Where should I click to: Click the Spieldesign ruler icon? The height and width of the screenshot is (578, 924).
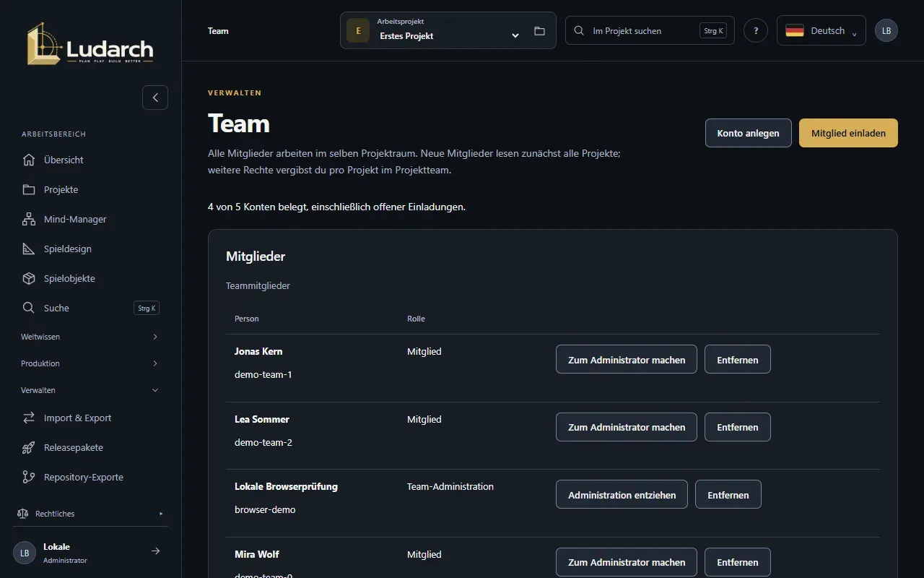click(29, 249)
